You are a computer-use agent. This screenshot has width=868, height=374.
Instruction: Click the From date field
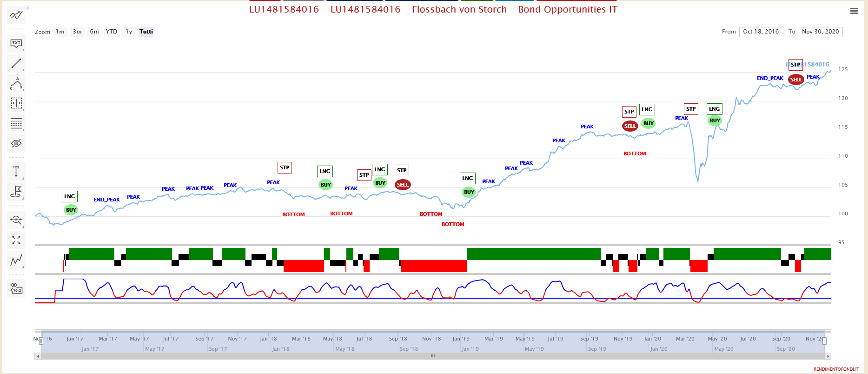[x=761, y=32]
